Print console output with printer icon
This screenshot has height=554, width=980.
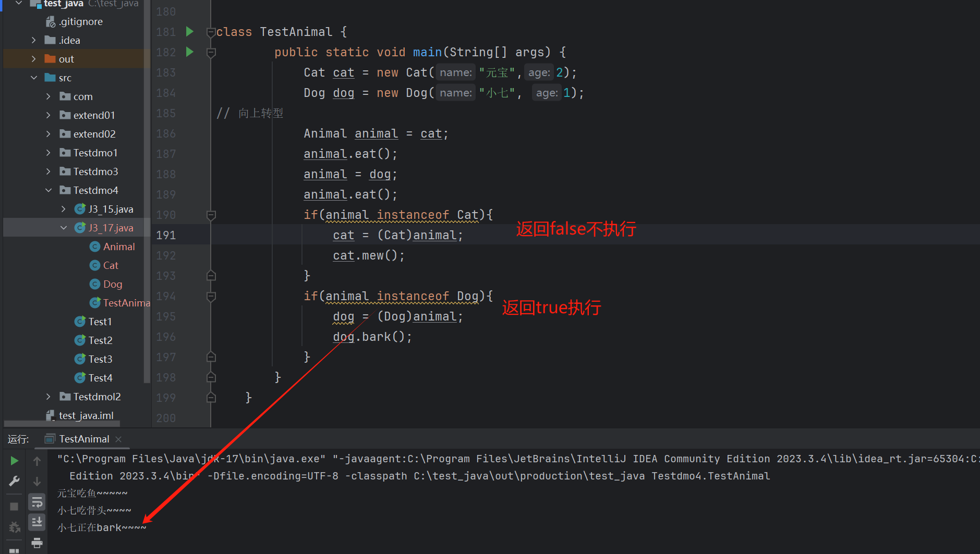click(x=37, y=543)
